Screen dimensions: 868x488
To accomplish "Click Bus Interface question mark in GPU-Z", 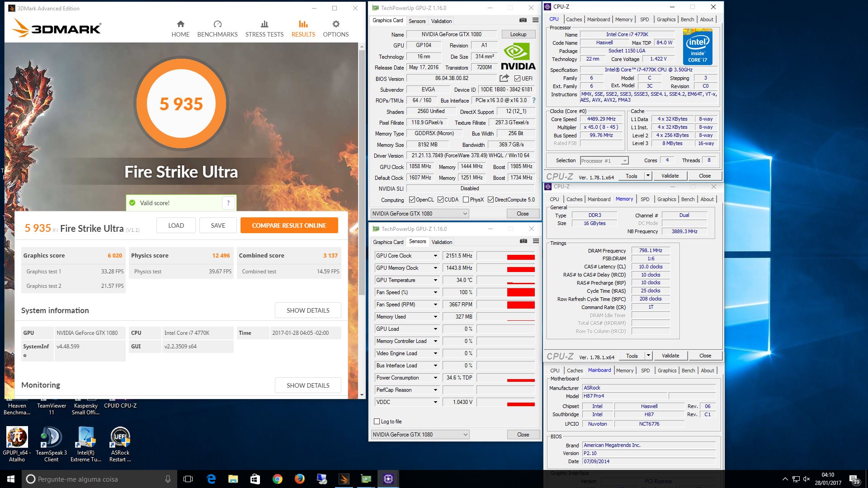I will click(534, 100).
